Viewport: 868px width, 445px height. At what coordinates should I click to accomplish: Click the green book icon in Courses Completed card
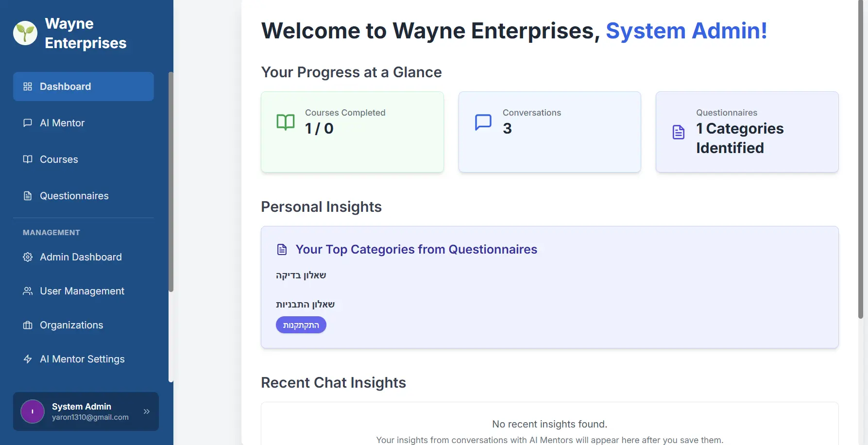point(286,122)
